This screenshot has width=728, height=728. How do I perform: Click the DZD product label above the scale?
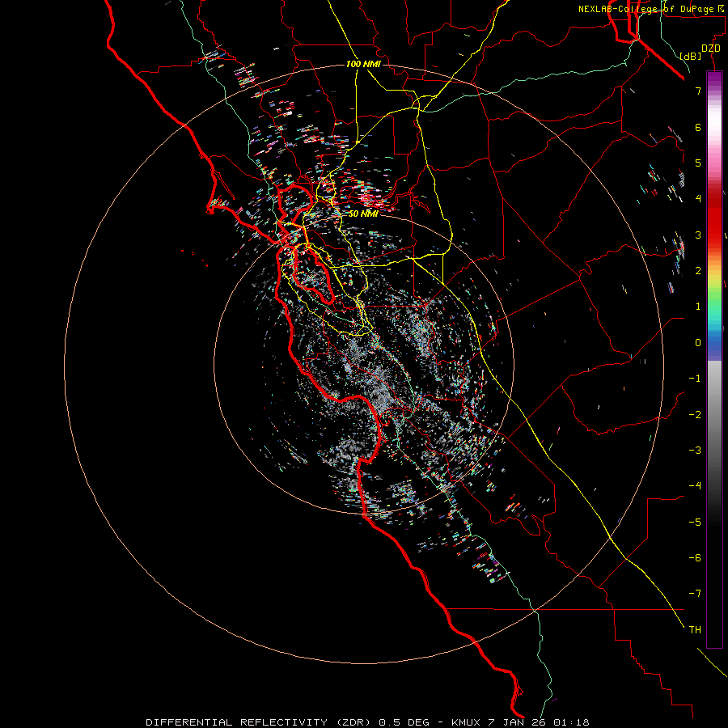(x=711, y=49)
